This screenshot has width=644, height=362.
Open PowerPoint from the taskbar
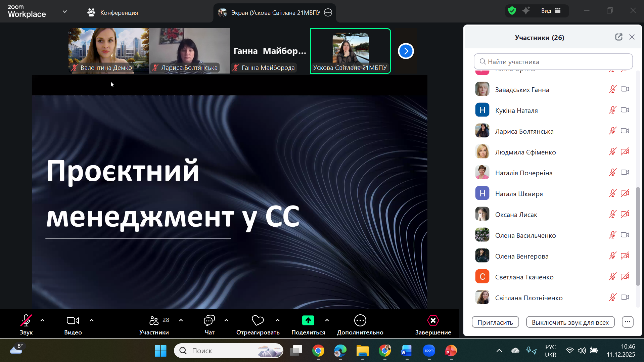tap(451, 351)
